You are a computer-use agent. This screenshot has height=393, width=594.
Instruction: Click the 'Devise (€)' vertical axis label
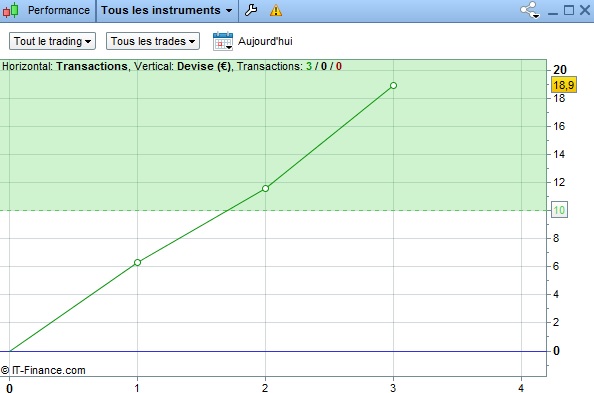[204, 66]
